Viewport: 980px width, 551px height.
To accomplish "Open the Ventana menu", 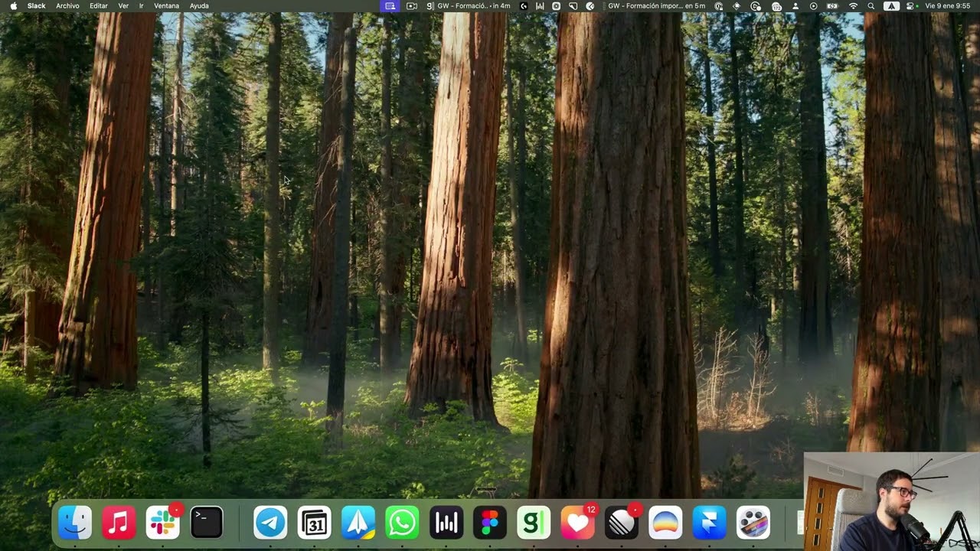I will pyautogui.click(x=166, y=5).
